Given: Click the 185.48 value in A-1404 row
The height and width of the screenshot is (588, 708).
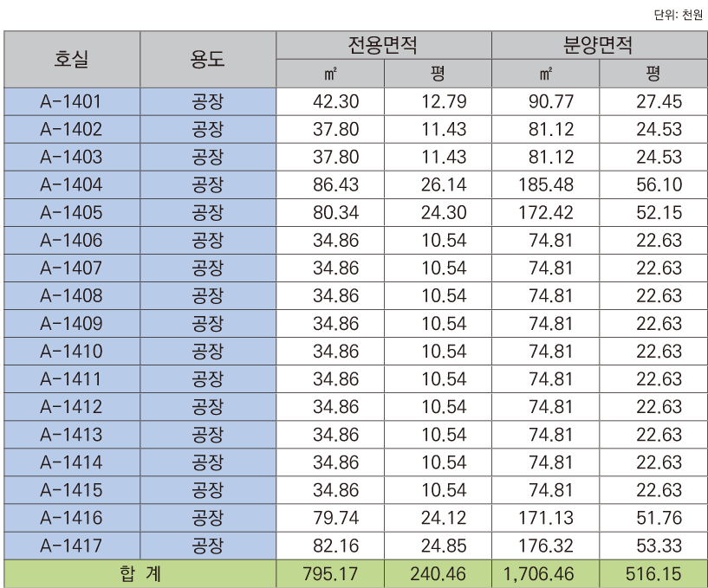Looking at the screenshot, I should pyautogui.click(x=546, y=185).
